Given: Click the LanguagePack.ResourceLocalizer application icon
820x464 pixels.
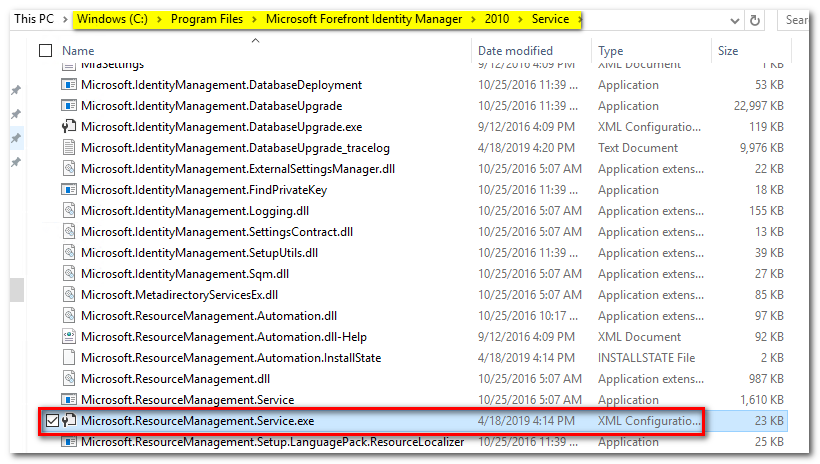Looking at the screenshot, I should click(x=69, y=442).
